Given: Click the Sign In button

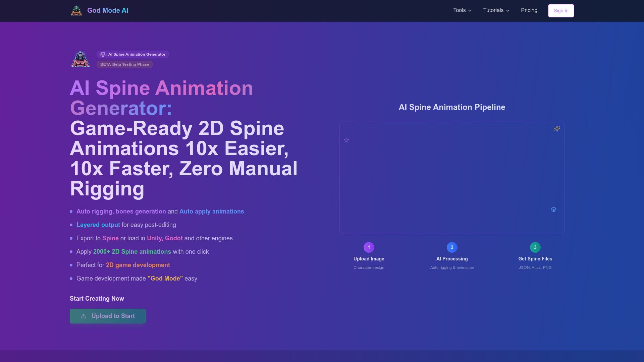Looking at the screenshot, I should [561, 11].
